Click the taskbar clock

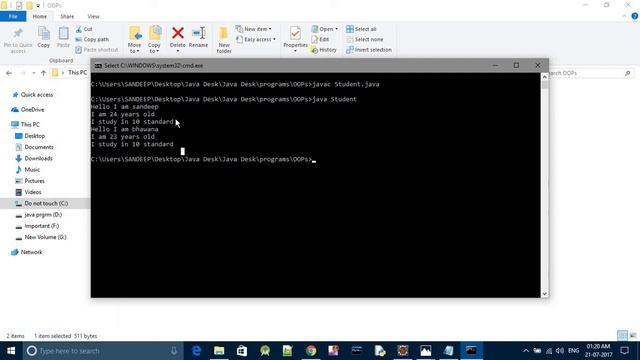tap(599, 351)
